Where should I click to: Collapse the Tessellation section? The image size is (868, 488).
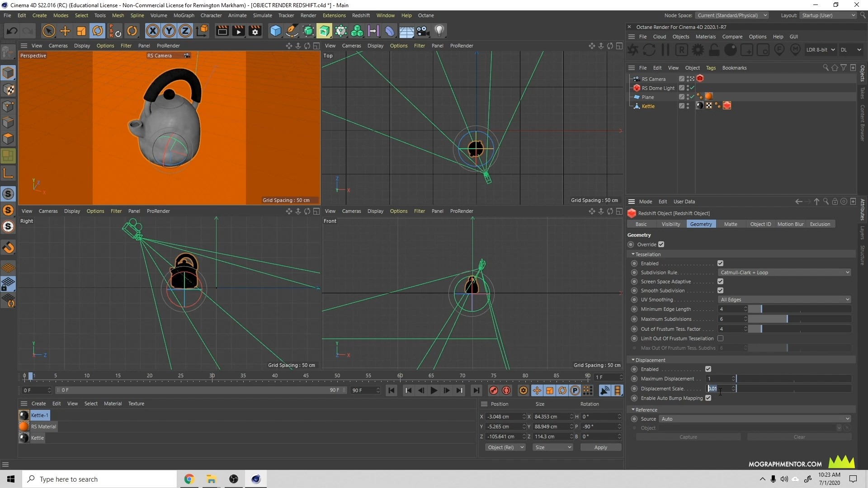633,254
